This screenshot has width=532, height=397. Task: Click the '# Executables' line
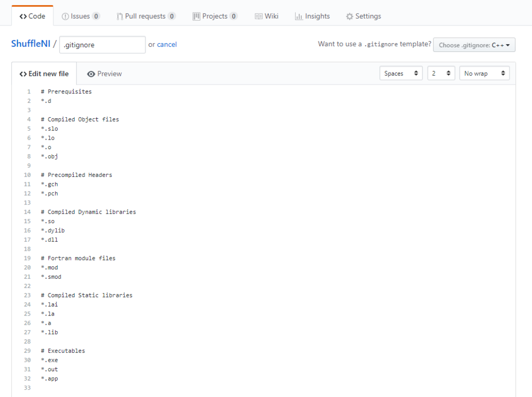coord(63,350)
